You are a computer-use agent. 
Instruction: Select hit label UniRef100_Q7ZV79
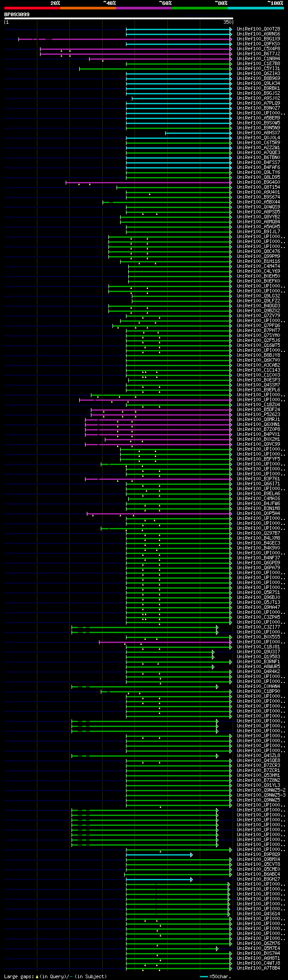click(x=258, y=315)
